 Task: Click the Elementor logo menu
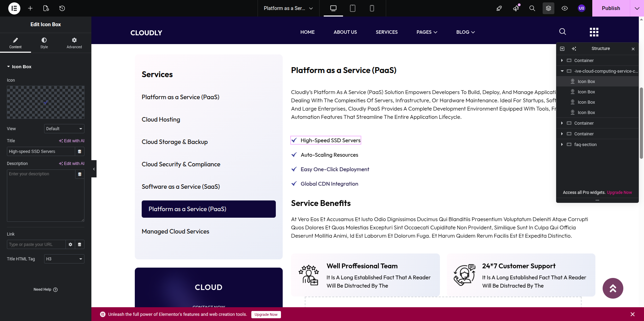coord(14,8)
